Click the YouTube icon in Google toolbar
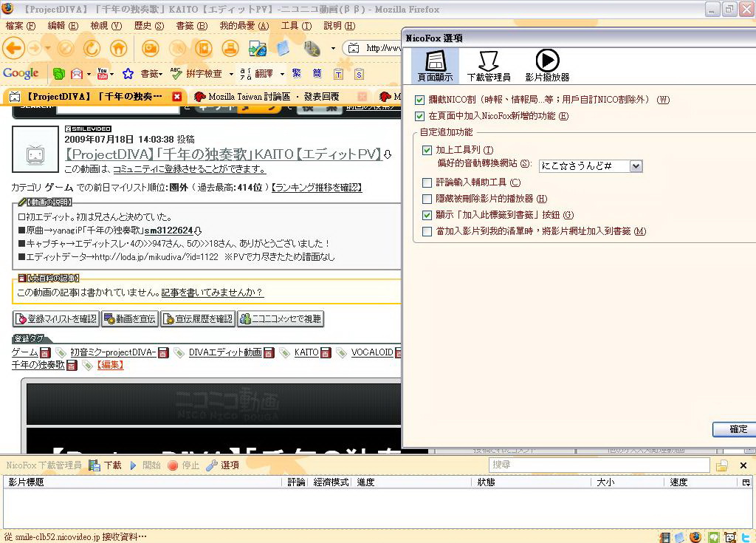This screenshot has width=756, height=543. [x=102, y=74]
